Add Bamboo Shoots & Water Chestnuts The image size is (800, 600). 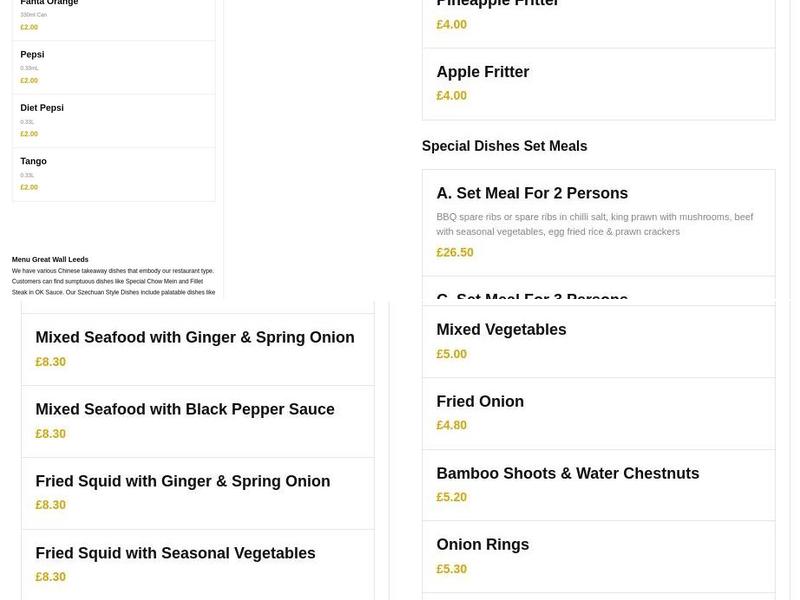click(568, 473)
